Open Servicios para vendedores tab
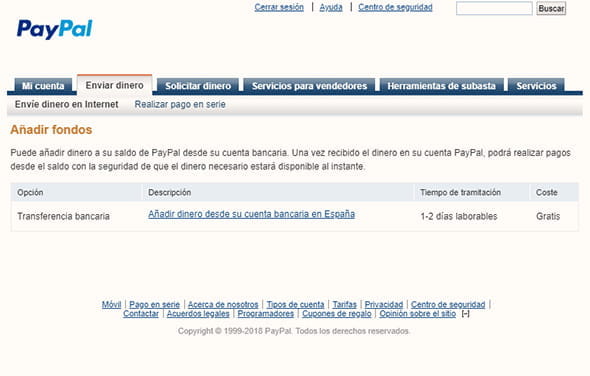Image resolution: width=590 pixels, height=376 pixels. click(309, 86)
